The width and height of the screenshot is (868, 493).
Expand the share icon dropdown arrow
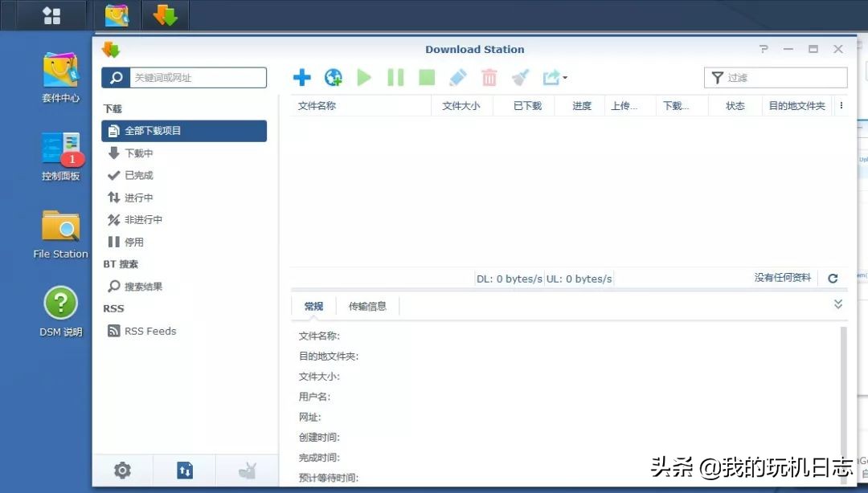point(563,79)
